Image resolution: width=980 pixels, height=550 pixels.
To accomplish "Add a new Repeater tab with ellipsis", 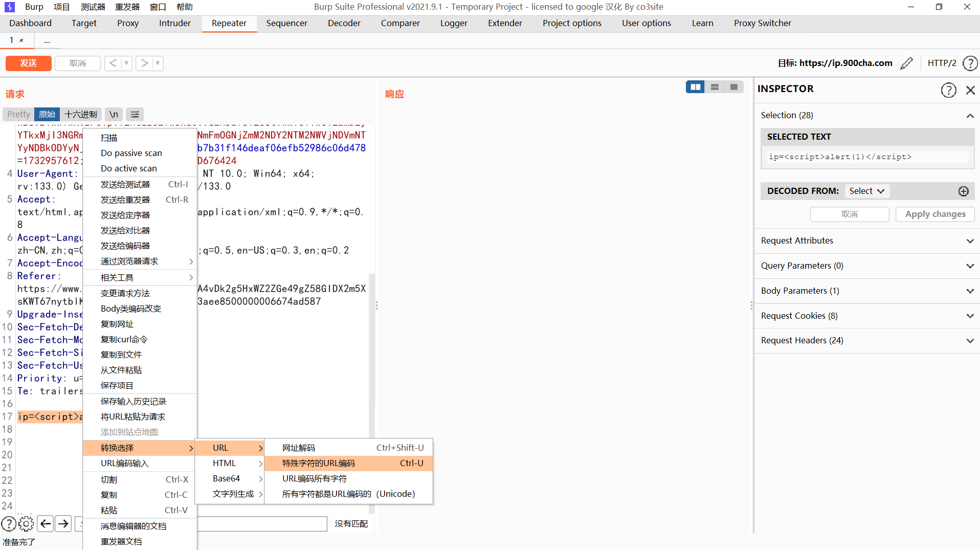I will 47,40.
